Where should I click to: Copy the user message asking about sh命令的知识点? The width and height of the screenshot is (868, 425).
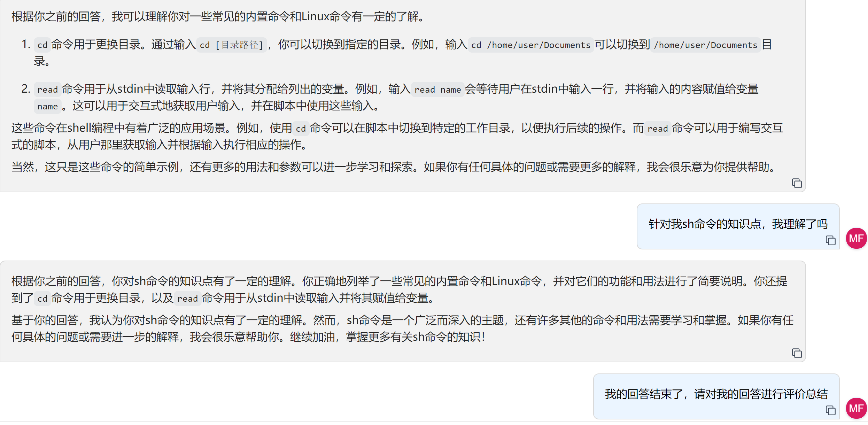pyautogui.click(x=830, y=240)
